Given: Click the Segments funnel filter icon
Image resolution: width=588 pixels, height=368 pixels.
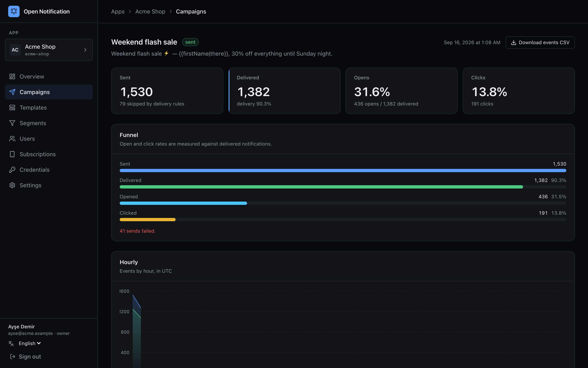Looking at the screenshot, I should (12, 123).
